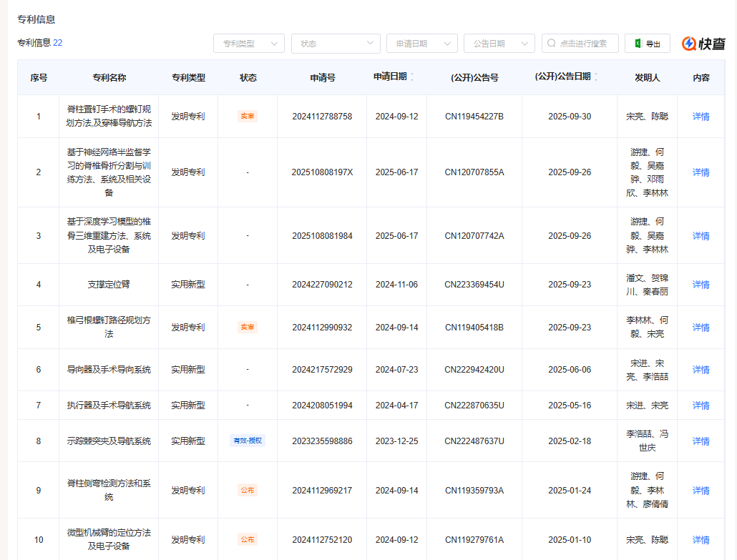Expand the 申请日期 filter dropdown
Viewport: 737px width, 560px height.
click(421, 44)
